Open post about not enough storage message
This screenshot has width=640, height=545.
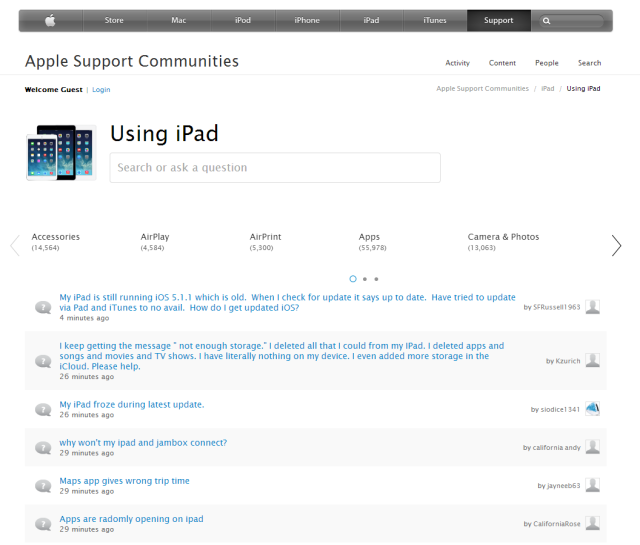282,356
